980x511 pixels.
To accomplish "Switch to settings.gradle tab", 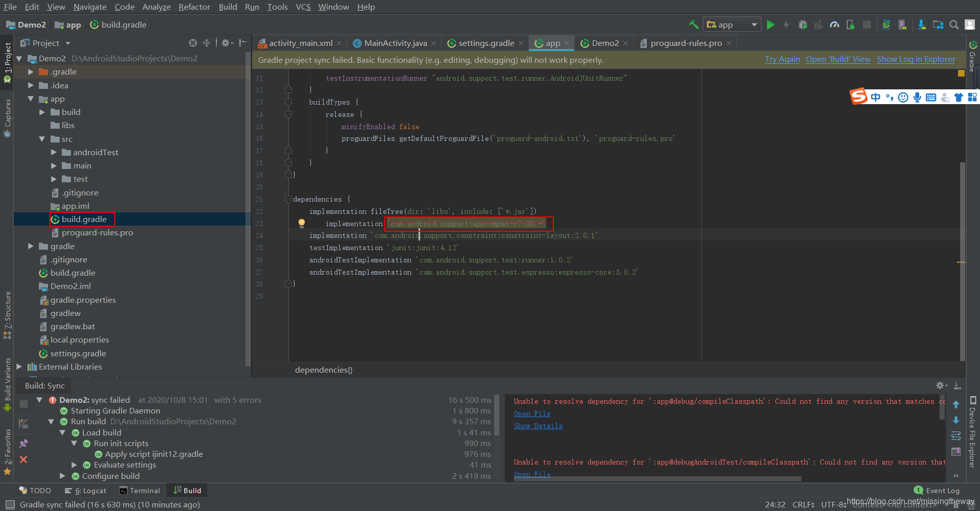I will coord(486,43).
